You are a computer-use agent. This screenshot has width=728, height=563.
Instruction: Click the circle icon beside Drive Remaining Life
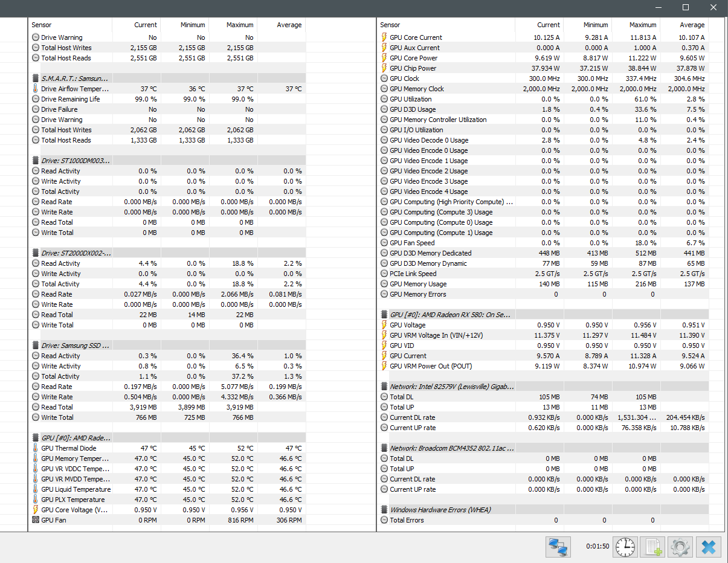click(35, 99)
